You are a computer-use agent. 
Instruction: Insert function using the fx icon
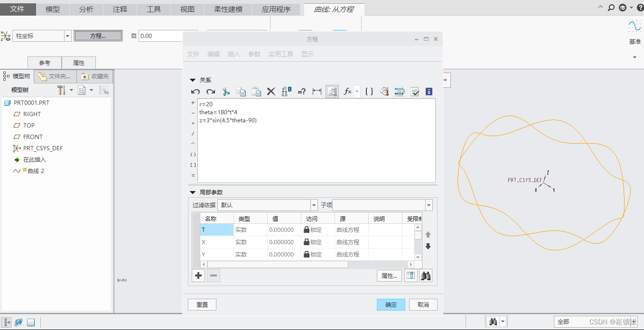tap(347, 92)
